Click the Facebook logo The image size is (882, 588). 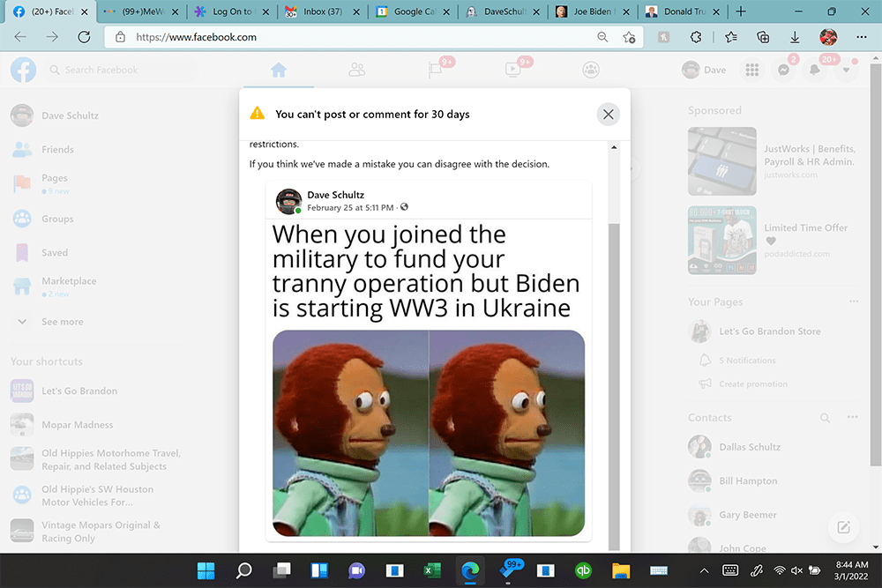23,70
